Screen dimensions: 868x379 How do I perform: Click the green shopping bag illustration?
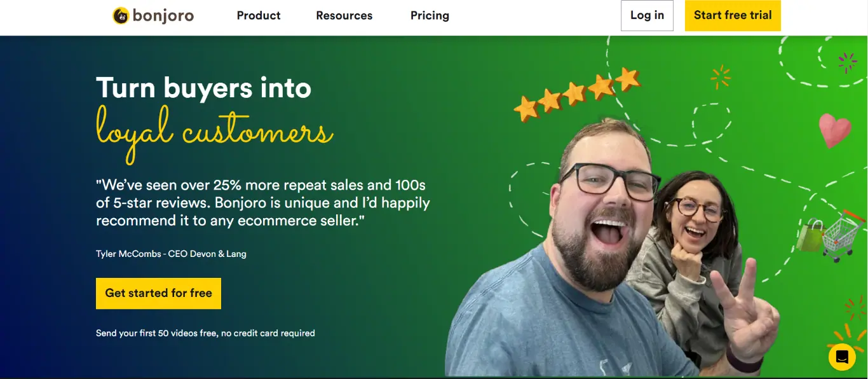810,235
